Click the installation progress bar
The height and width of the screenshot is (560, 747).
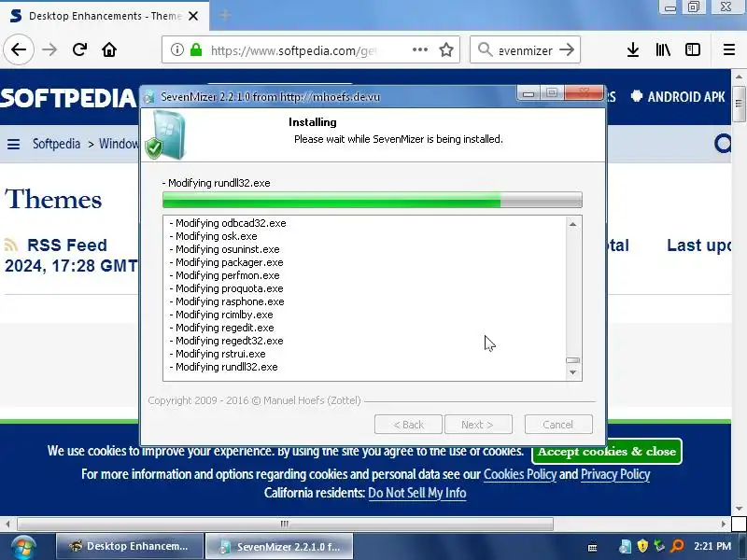(x=372, y=200)
